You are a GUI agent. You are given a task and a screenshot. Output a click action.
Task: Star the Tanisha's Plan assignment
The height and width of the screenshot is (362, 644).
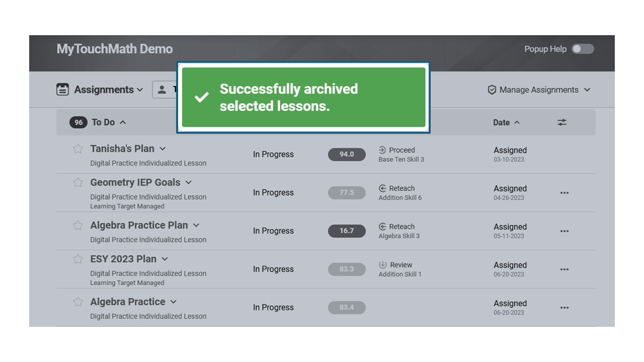click(78, 149)
